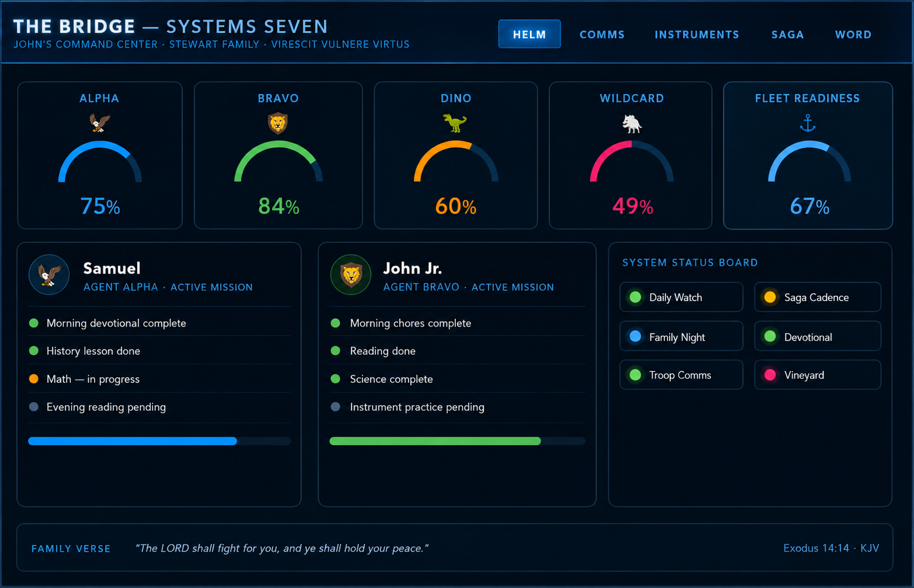Screen dimensions: 914x588
Task: Click the BRAVO 84% gauge arc
Action: click(x=278, y=145)
